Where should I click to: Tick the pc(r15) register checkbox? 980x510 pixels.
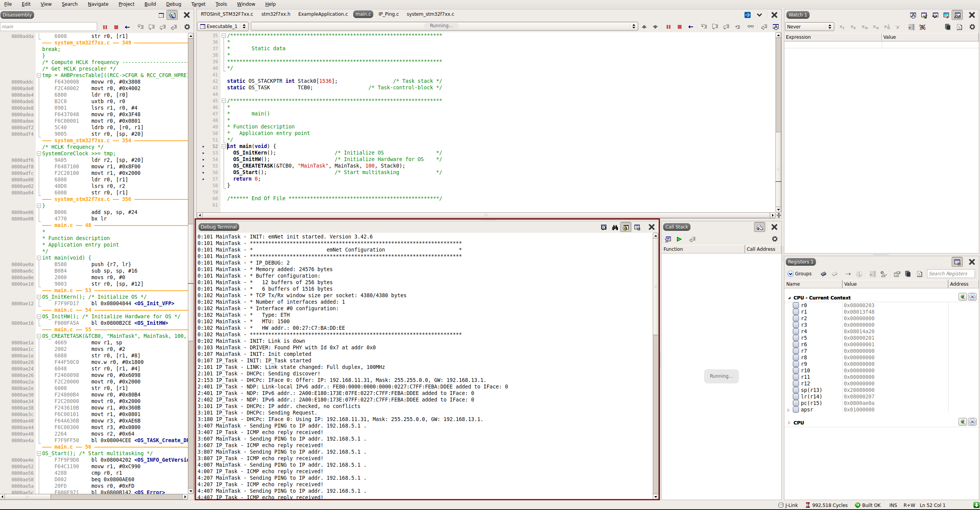pos(796,403)
